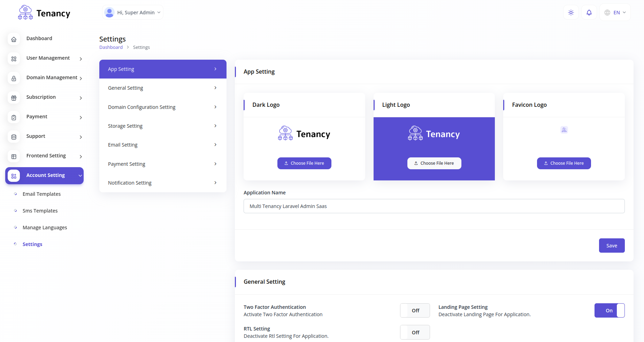This screenshot has height=342, width=644.
Task: Select Domain Configuration Setting tab
Action: [163, 107]
